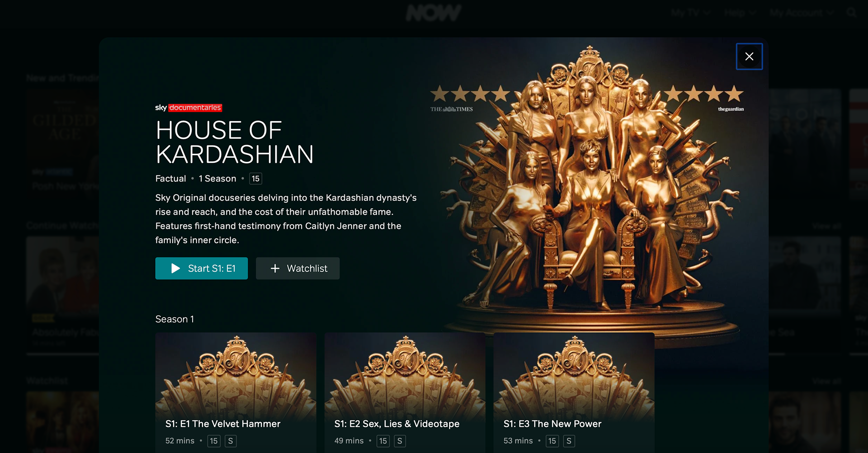Click the S1: E3 The New Power title
Viewport: 868px width, 453px height.
click(552, 424)
